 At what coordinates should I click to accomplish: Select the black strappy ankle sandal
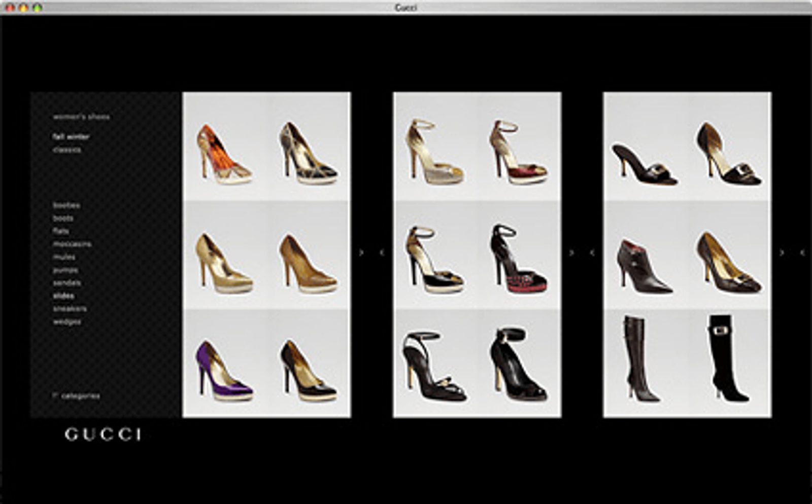click(434, 366)
